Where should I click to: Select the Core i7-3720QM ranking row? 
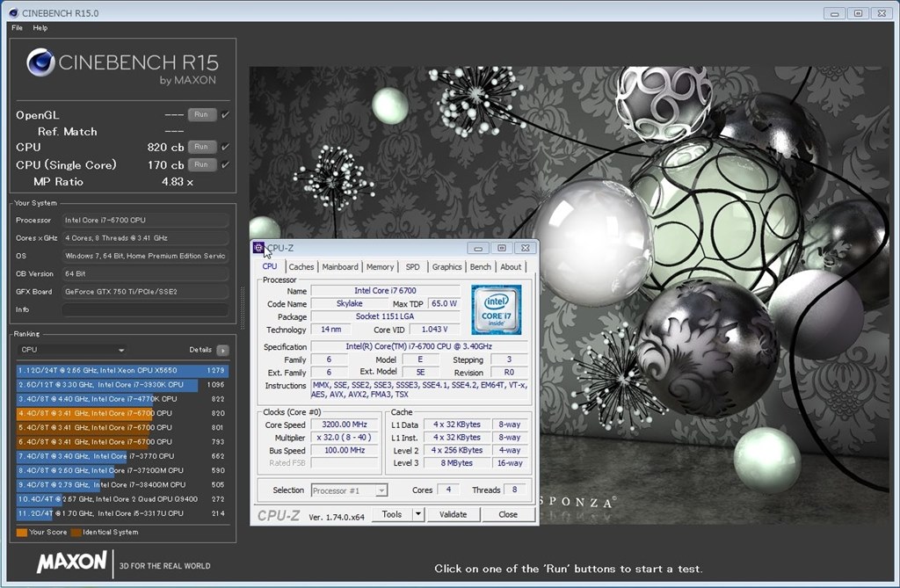point(122,471)
